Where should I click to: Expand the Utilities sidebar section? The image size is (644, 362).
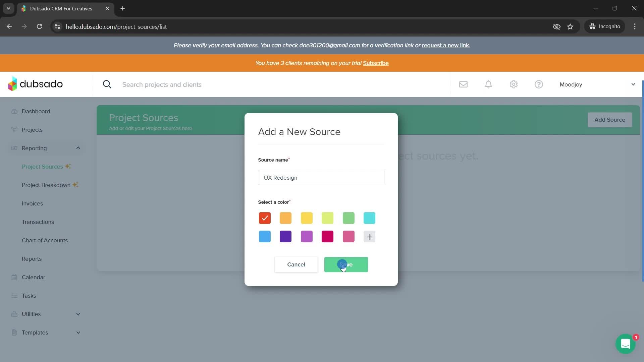point(78,314)
